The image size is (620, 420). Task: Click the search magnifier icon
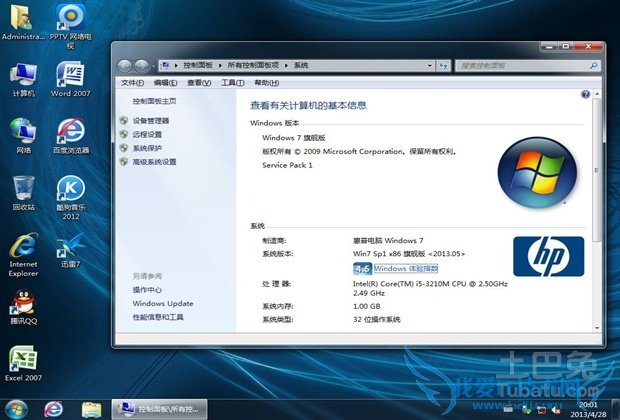point(593,66)
